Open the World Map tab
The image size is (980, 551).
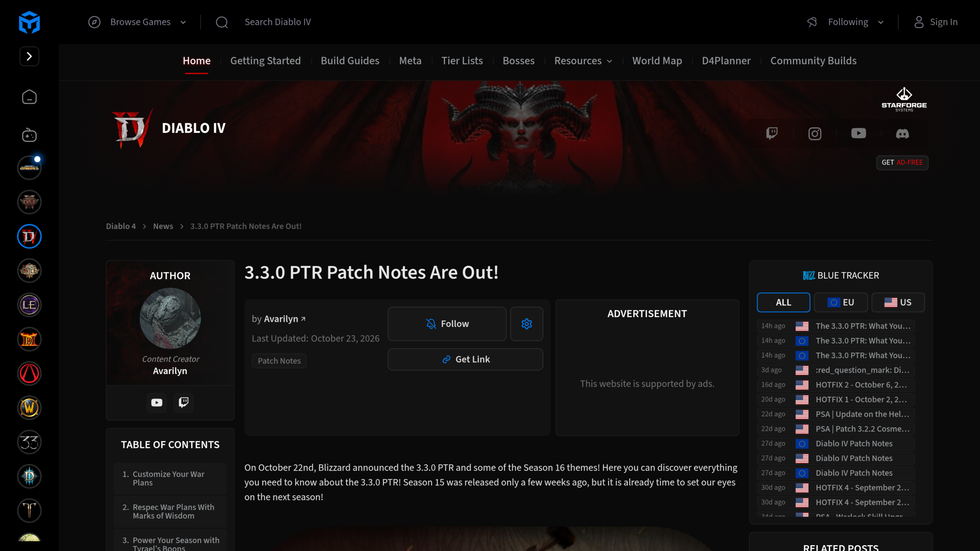coord(657,61)
